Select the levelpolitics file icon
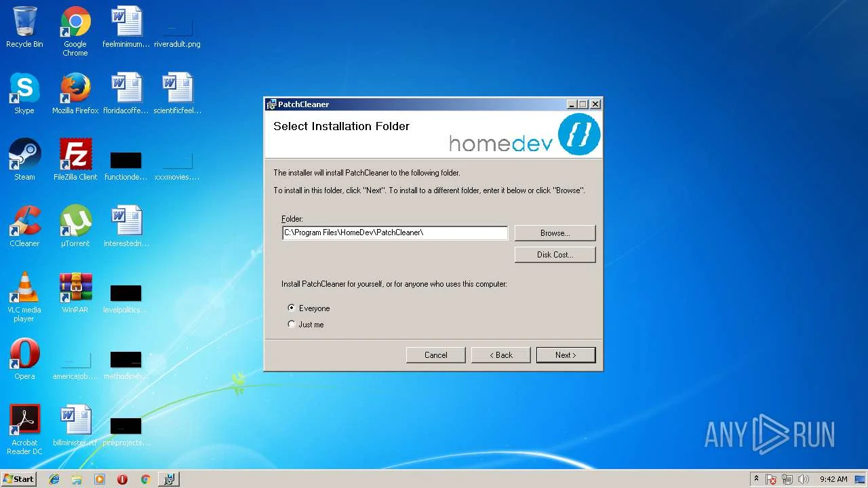The height and width of the screenshot is (488, 868). pos(126,298)
